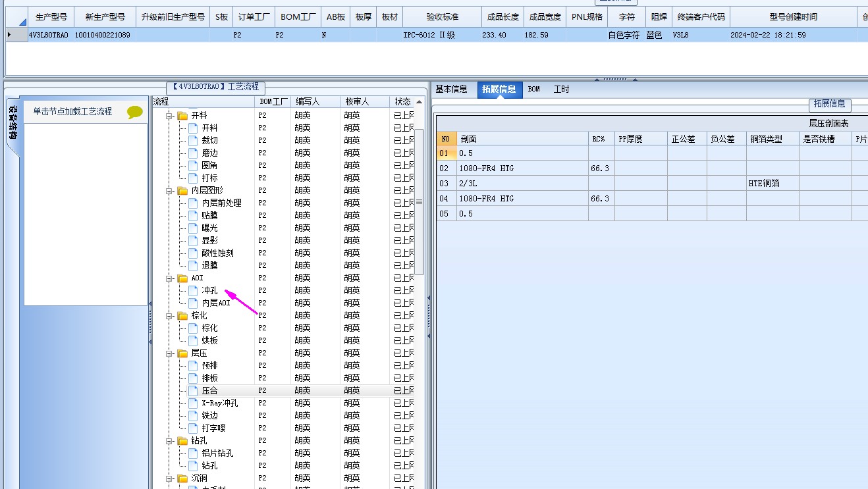Click the document icon beside 显影
Screen dimensions: 868x489
(193, 240)
